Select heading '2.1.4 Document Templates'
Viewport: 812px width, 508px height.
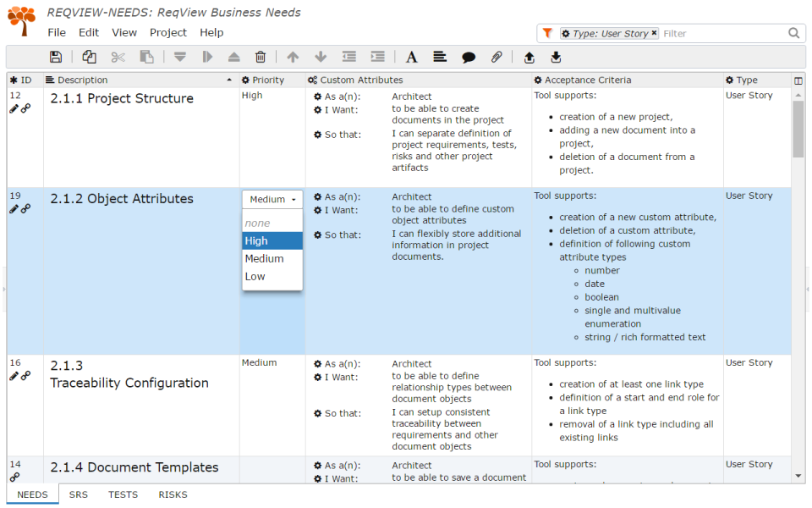pyautogui.click(x=134, y=467)
